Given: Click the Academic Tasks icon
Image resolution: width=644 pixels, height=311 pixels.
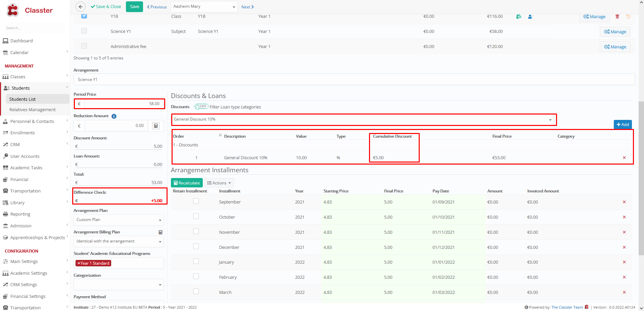Looking at the screenshot, I should (x=5, y=168).
